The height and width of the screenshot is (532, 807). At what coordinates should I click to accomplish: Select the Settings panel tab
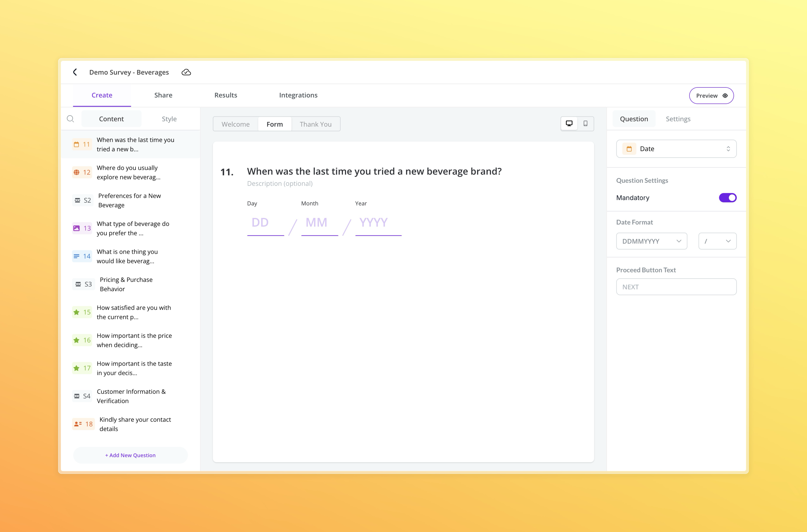pos(678,119)
